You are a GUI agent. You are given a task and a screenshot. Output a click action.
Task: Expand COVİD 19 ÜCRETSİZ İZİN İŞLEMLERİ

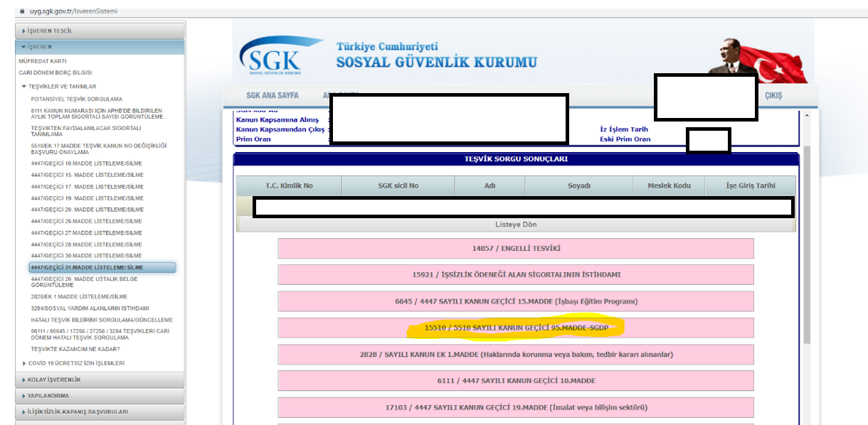[x=73, y=363]
